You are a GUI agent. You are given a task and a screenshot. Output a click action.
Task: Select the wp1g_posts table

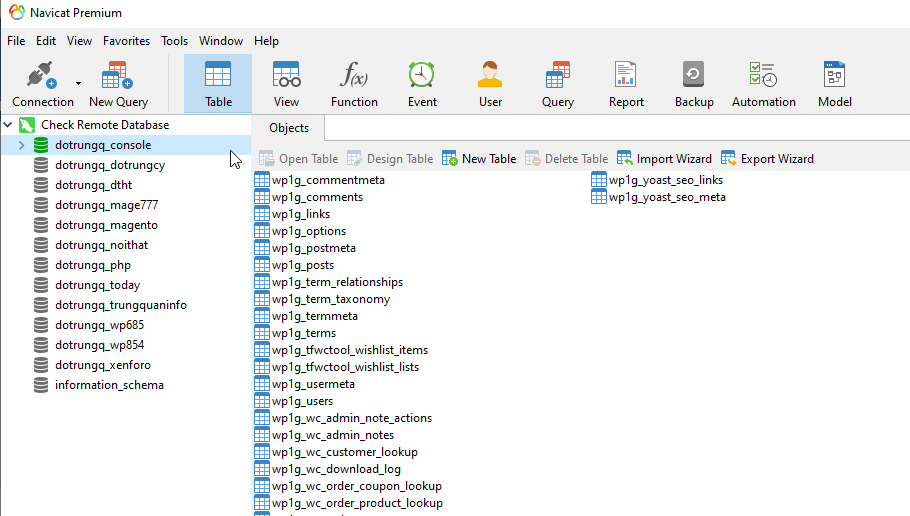click(302, 265)
